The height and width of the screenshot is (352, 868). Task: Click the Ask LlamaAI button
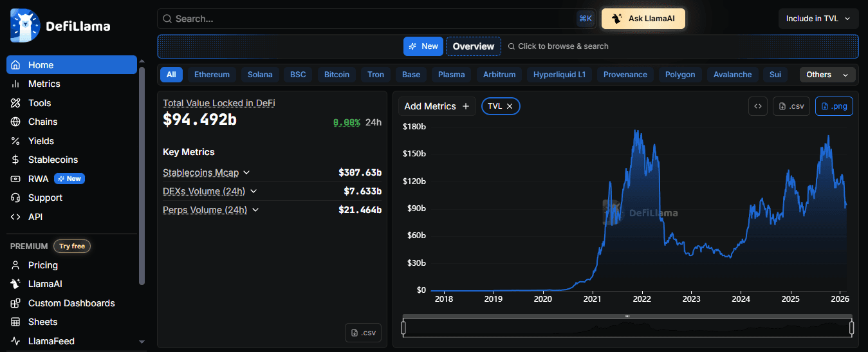point(643,19)
